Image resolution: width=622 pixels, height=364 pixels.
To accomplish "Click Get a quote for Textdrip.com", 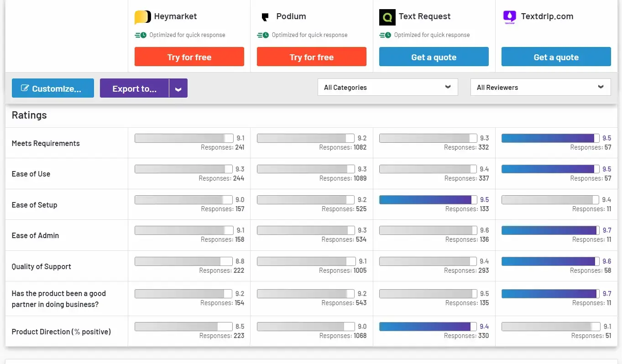I will (x=556, y=57).
